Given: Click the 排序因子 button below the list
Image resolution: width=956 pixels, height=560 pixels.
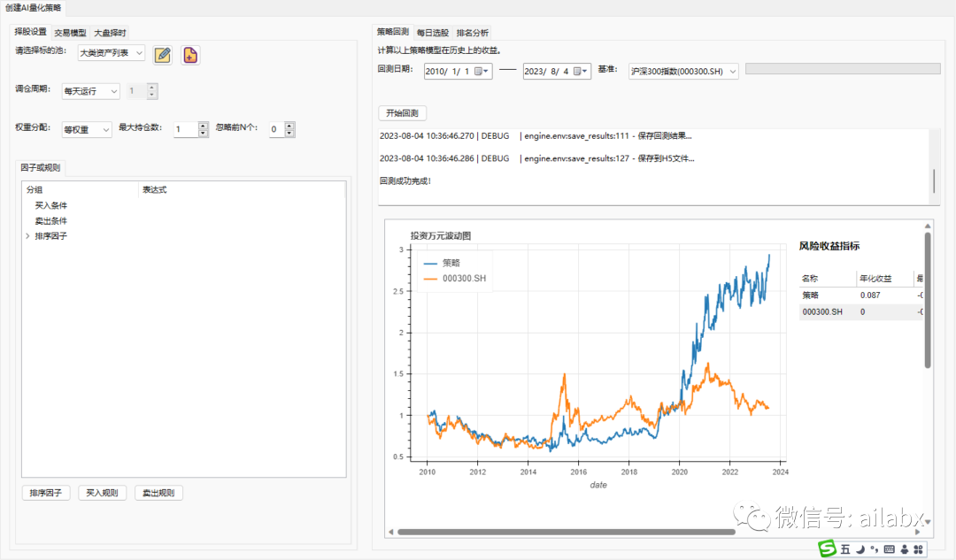Looking at the screenshot, I should click(x=46, y=493).
